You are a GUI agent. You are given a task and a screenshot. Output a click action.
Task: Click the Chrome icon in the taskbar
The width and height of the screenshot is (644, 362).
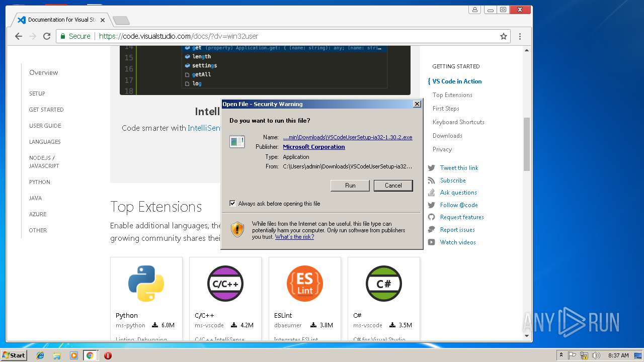point(90,355)
